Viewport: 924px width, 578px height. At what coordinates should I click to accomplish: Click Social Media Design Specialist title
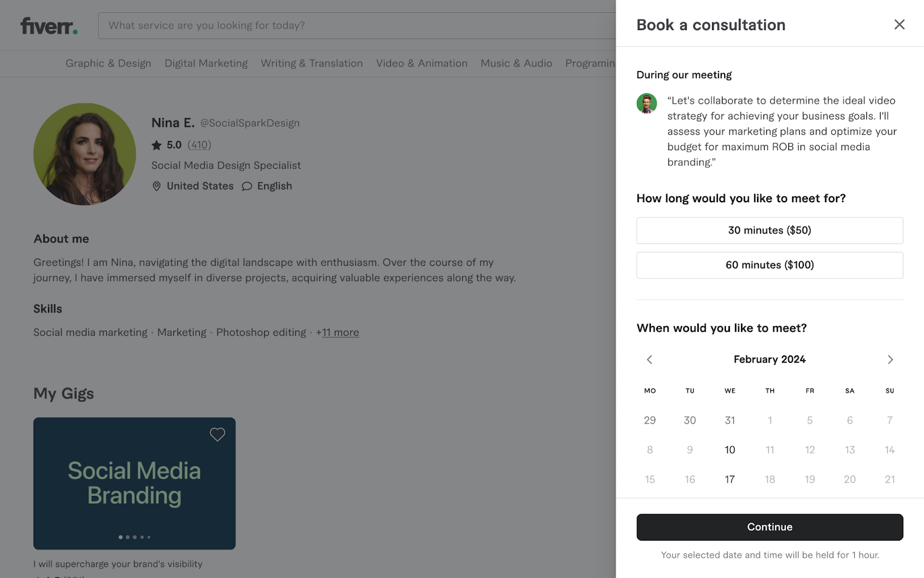tap(226, 165)
